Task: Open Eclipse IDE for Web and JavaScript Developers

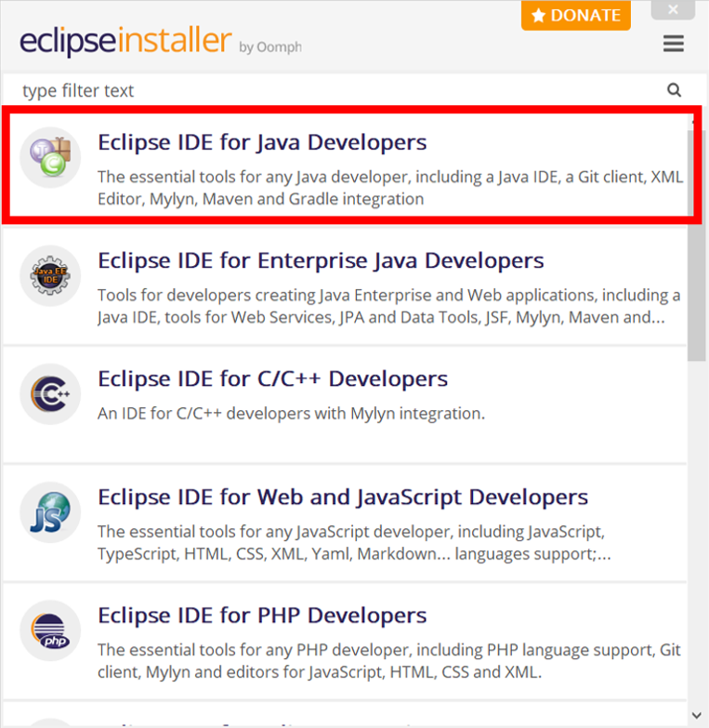Action: [343, 497]
